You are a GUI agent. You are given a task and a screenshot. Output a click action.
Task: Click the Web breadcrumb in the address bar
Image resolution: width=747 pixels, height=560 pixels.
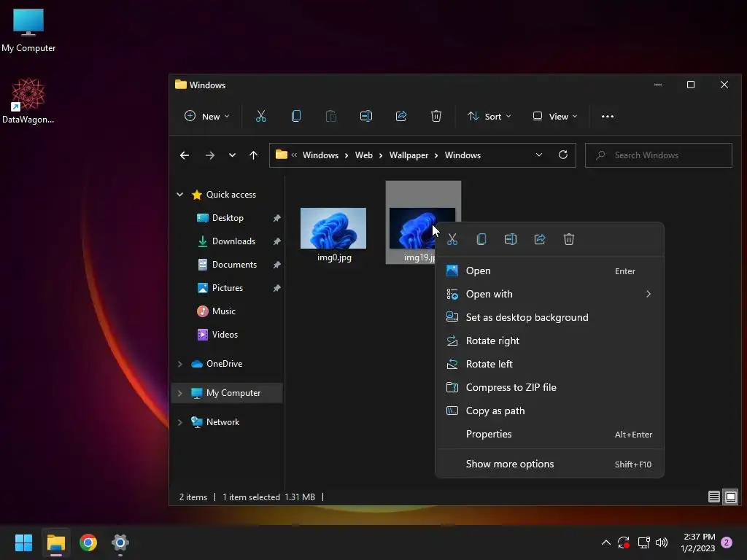tap(363, 155)
